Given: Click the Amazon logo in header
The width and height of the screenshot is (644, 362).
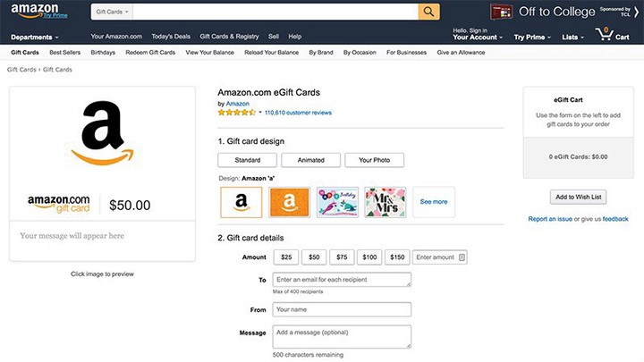Looking at the screenshot, I should click(x=35, y=11).
